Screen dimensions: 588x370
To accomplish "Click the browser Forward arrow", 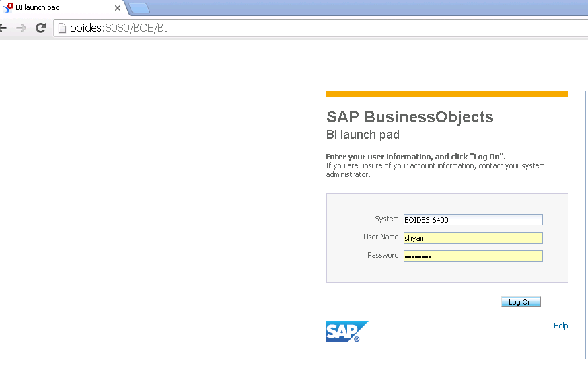I will point(22,28).
